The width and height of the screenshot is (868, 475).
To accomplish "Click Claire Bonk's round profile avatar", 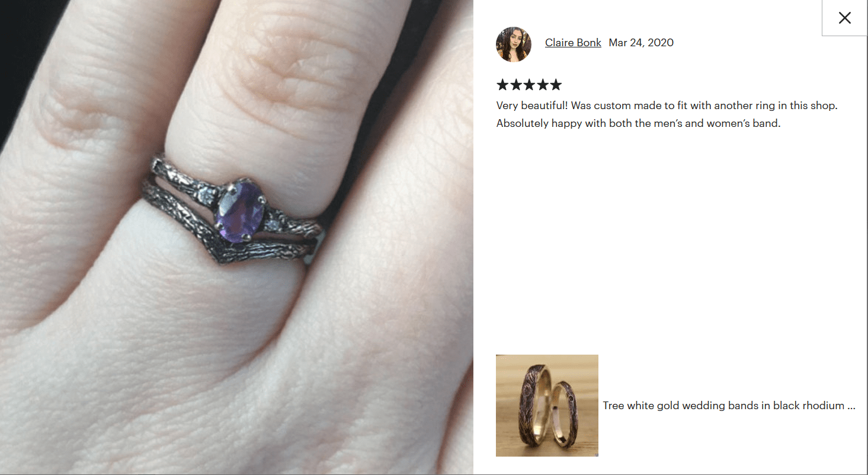I will pos(513,44).
